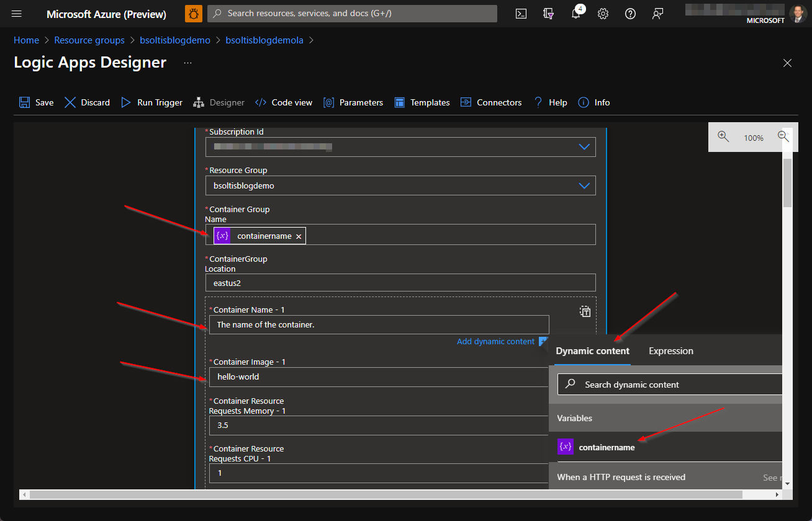Click the horizontal scrollbar of the designer
Viewport: 812px width, 521px height.
(x=385, y=494)
